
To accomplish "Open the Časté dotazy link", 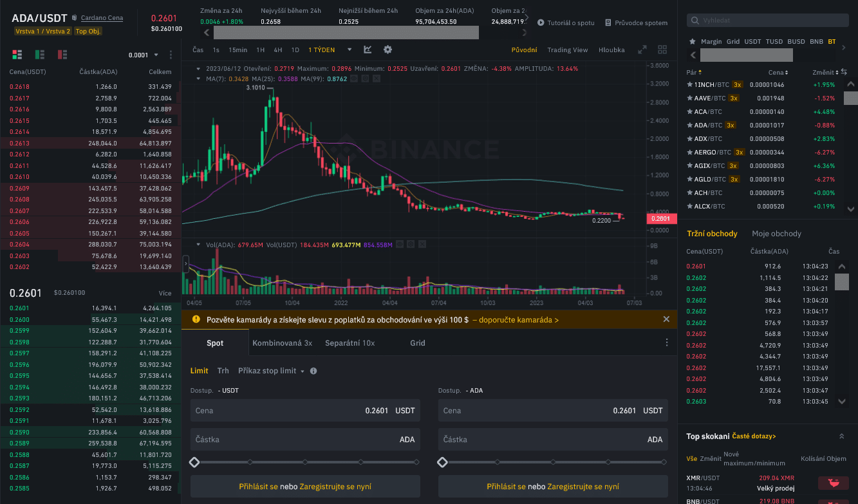I will (x=754, y=436).
